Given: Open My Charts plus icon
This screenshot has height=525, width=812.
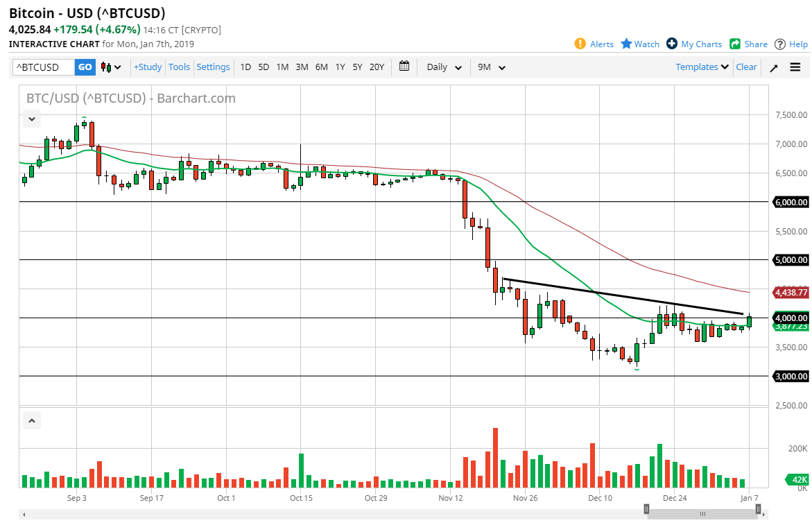Looking at the screenshot, I should point(671,44).
